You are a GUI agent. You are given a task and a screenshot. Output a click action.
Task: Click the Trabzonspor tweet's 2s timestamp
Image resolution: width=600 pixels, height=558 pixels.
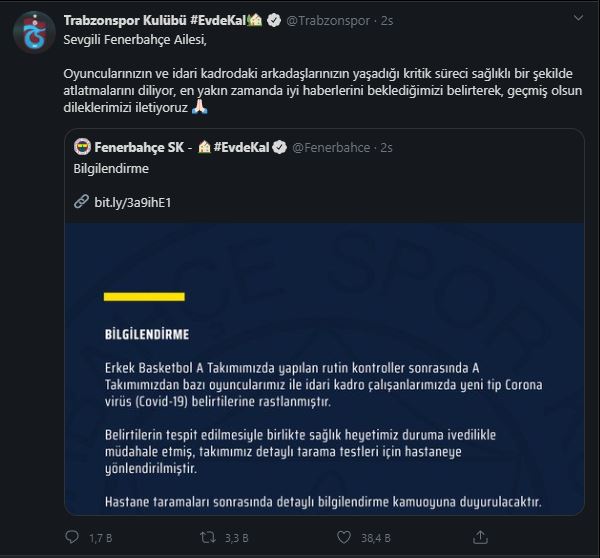point(387,21)
